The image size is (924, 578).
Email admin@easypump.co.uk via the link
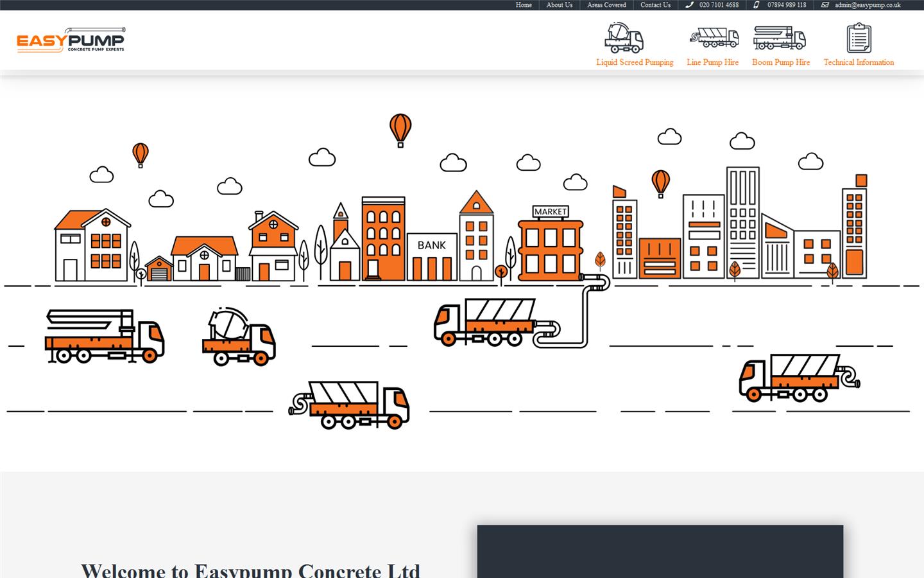[x=868, y=5]
